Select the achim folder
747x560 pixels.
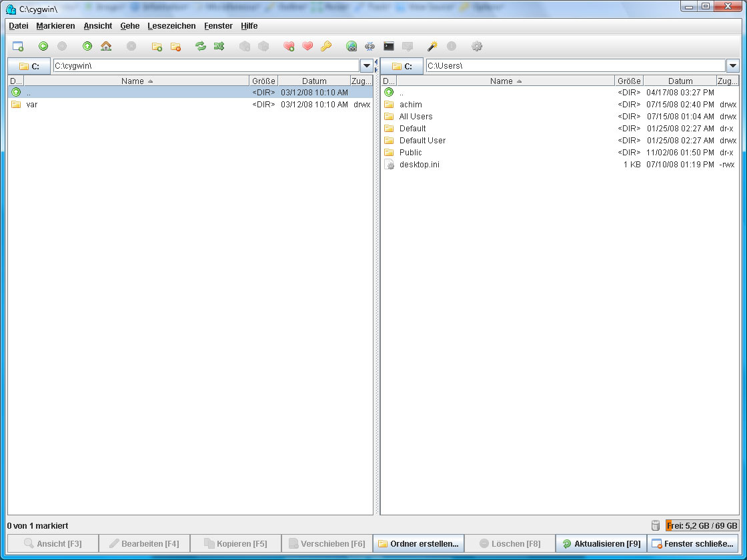click(x=560, y=104)
